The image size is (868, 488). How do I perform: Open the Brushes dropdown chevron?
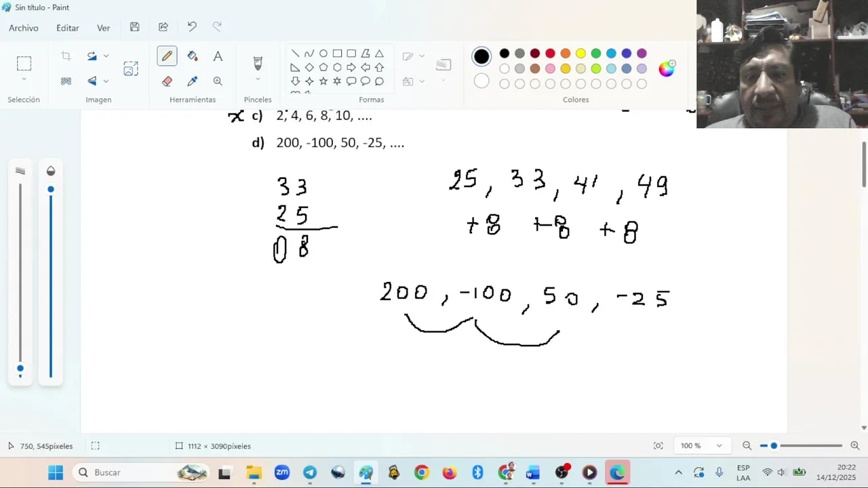click(x=258, y=80)
